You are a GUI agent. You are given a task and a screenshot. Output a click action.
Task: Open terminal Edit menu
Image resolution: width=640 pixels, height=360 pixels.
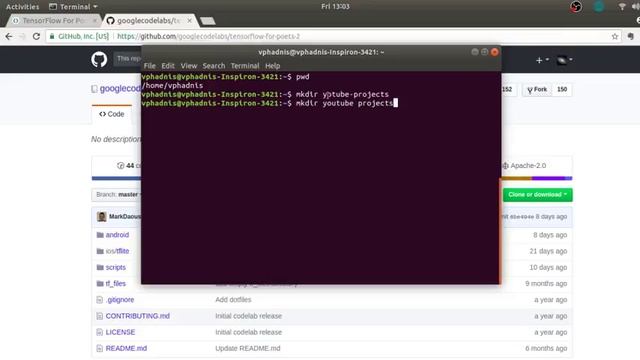coord(167,66)
